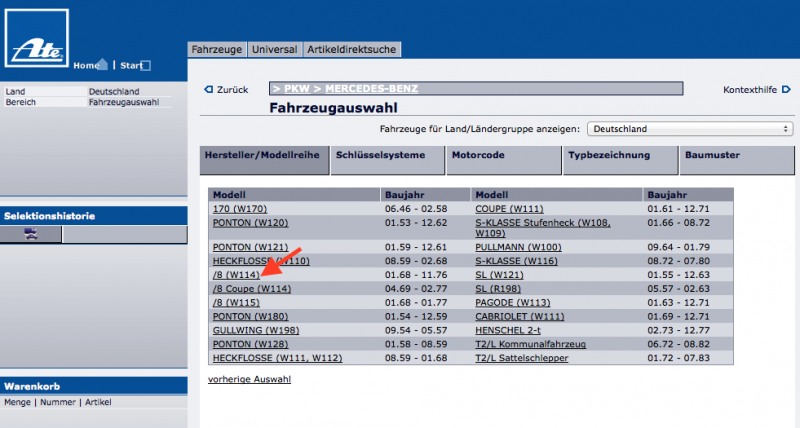Select the Baumuster tab
The height and width of the screenshot is (428, 800).
click(711, 156)
